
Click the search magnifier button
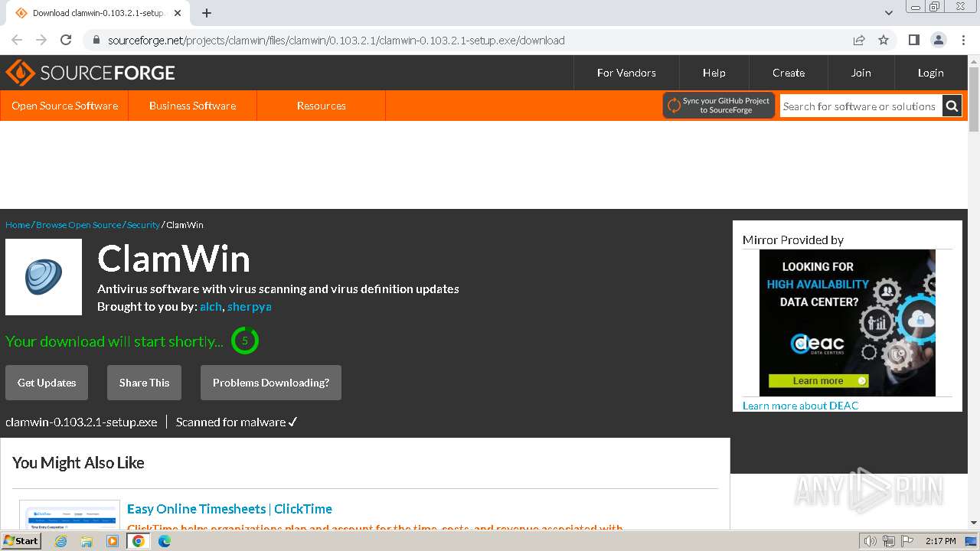[x=952, y=106]
